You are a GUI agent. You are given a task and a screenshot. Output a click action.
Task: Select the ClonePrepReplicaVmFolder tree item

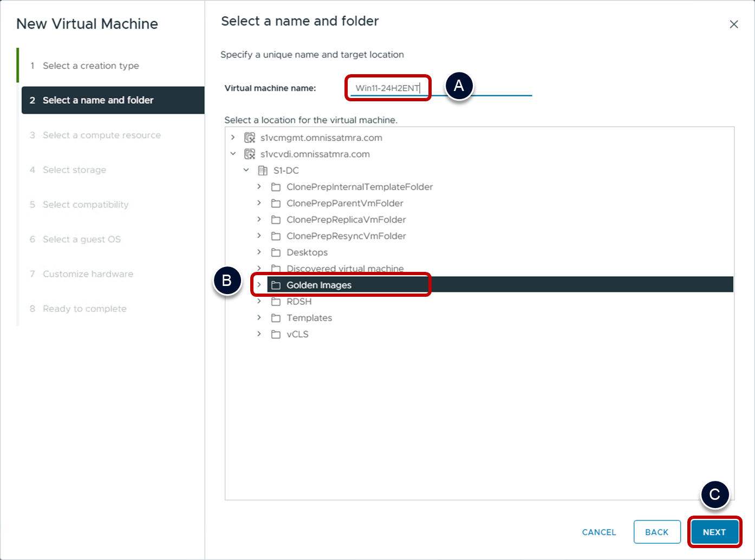click(x=346, y=219)
